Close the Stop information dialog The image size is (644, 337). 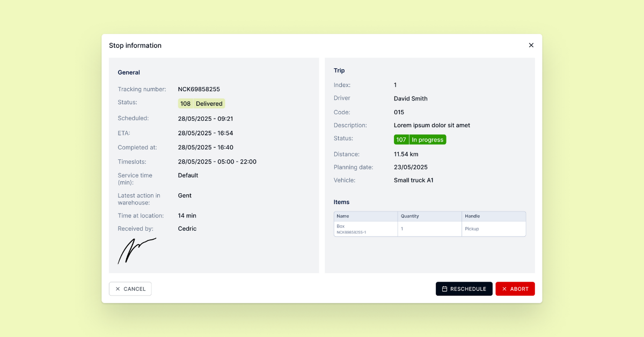click(x=531, y=45)
